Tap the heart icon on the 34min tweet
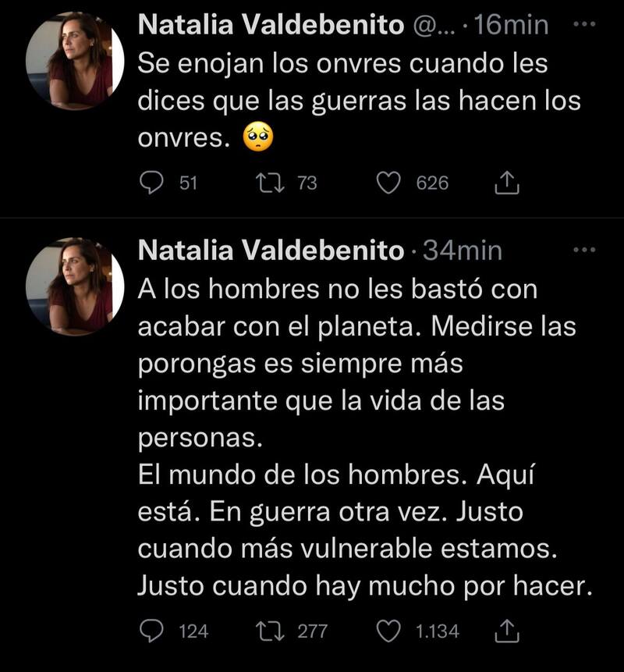The image size is (624, 672). pyautogui.click(x=388, y=630)
